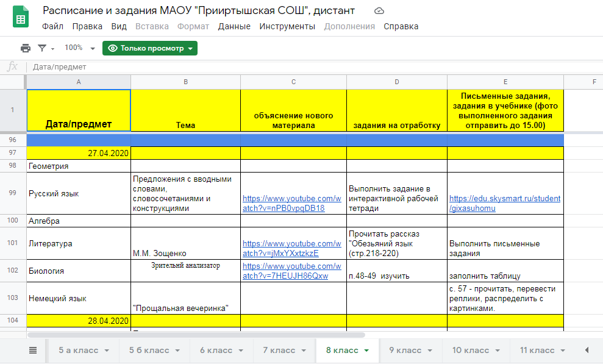Open the Справка menu
Image resolution: width=603 pixels, height=364 pixels.
401,26
